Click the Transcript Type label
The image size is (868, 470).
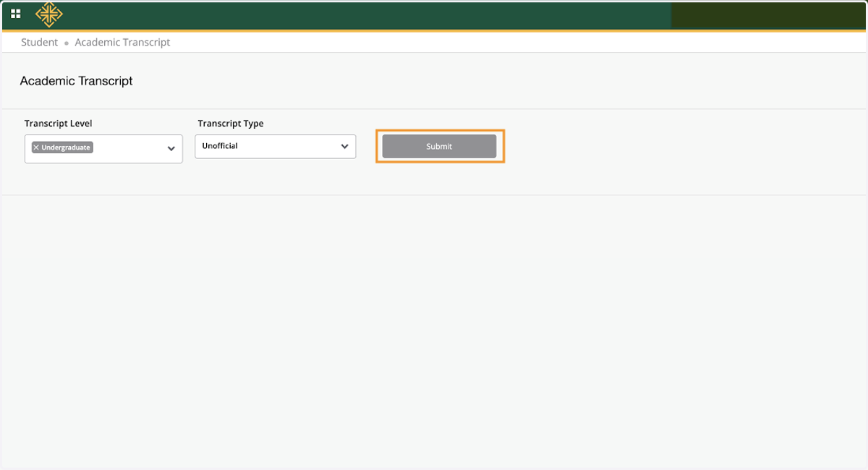click(x=231, y=124)
